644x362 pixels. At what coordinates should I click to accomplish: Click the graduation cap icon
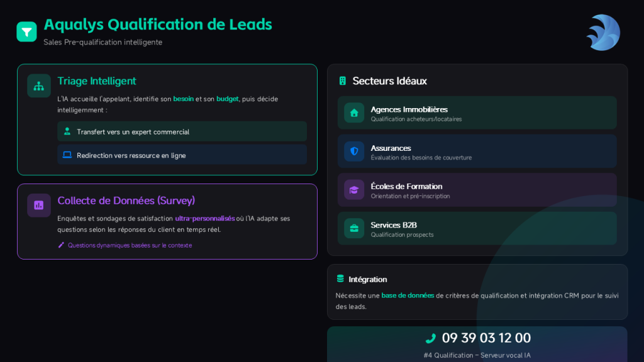tap(354, 190)
